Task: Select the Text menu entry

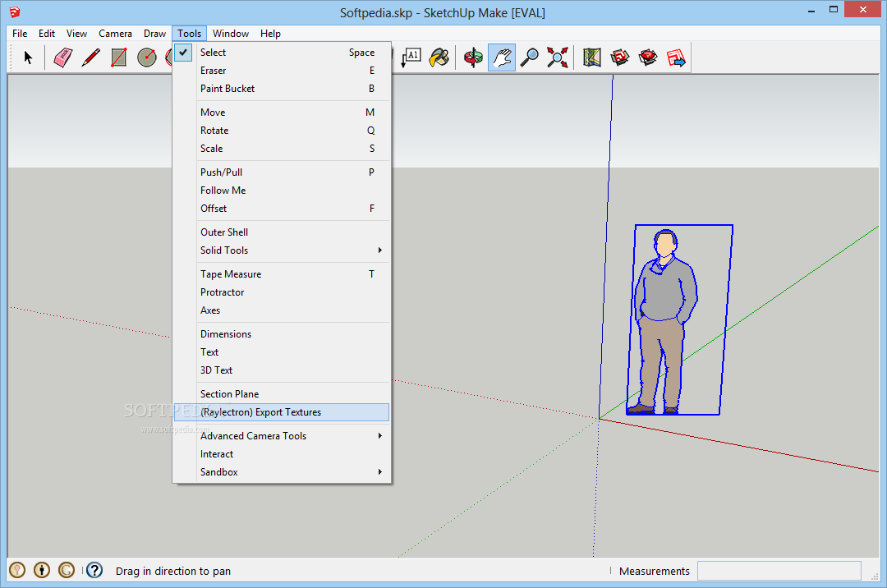Action: pos(282,352)
